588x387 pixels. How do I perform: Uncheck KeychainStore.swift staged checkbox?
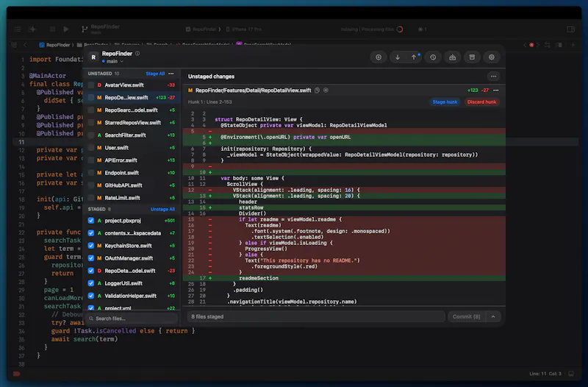(91, 246)
